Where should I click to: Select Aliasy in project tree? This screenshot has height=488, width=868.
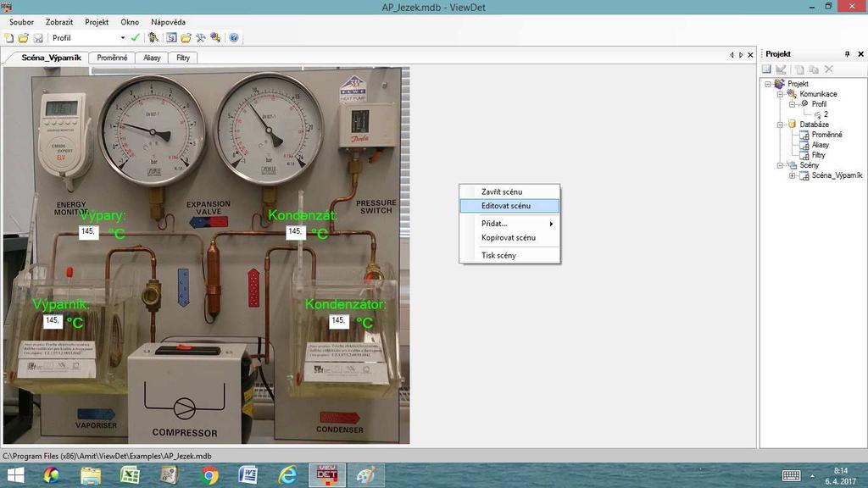[820, 145]
